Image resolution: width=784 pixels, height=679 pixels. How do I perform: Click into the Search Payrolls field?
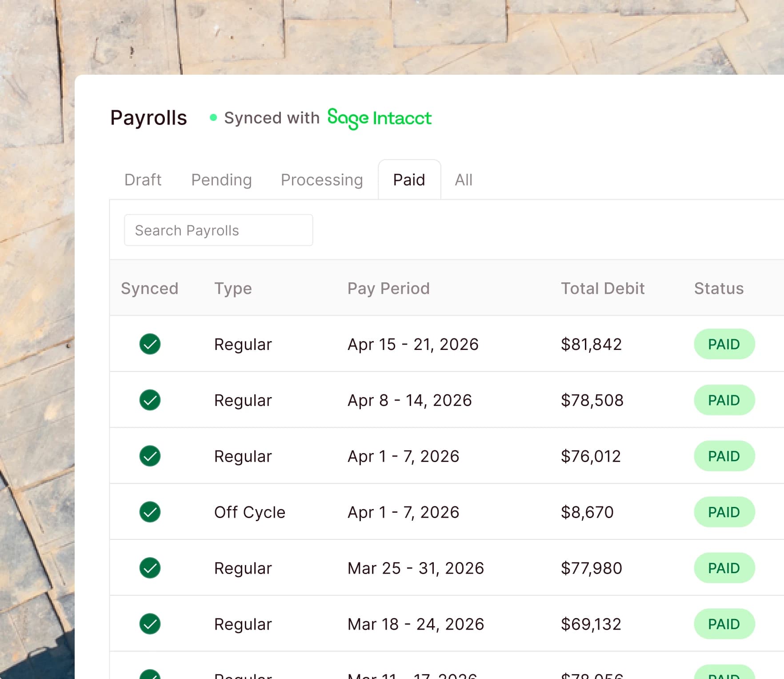[x=219, y=230]
